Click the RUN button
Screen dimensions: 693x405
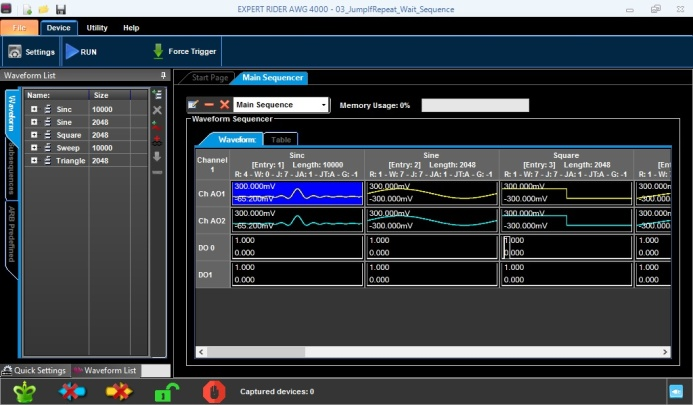tap(81, 51)
